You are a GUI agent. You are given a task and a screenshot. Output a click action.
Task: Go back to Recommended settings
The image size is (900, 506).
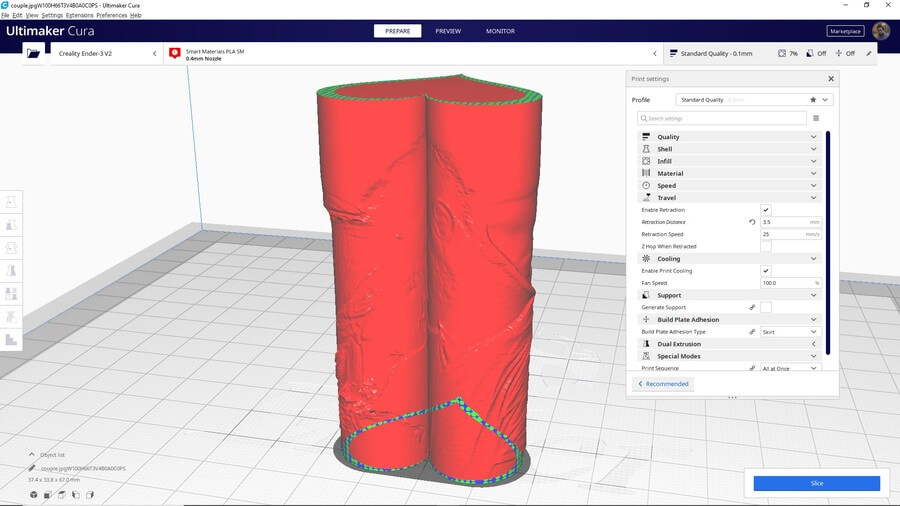pyautogui.click(x=662, y=384)
